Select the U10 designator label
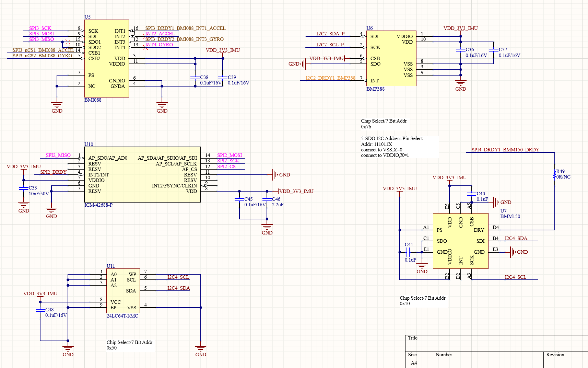This screenshot has width=588, height=368. click(x=89, y=144)
